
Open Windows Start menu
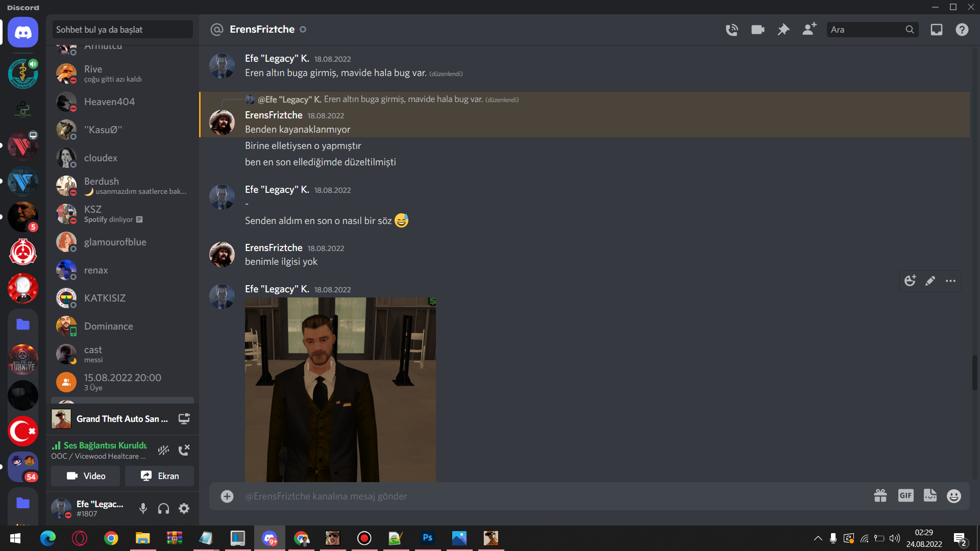[x=15, y=538]
